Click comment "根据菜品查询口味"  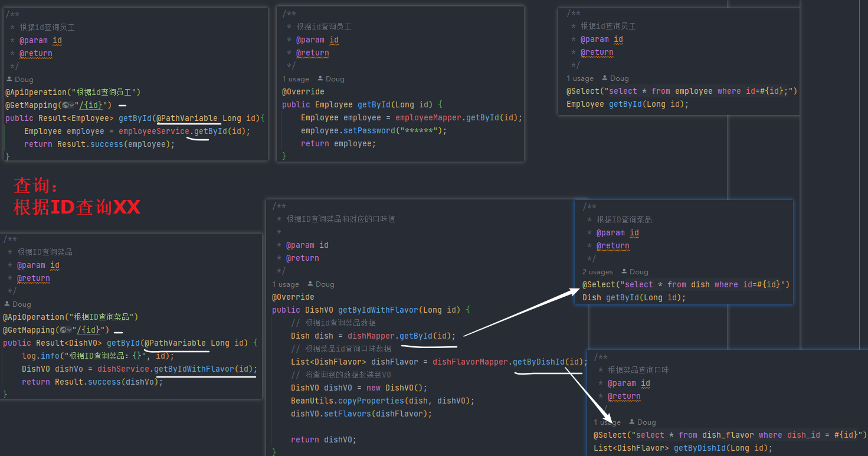coord(638,370)
